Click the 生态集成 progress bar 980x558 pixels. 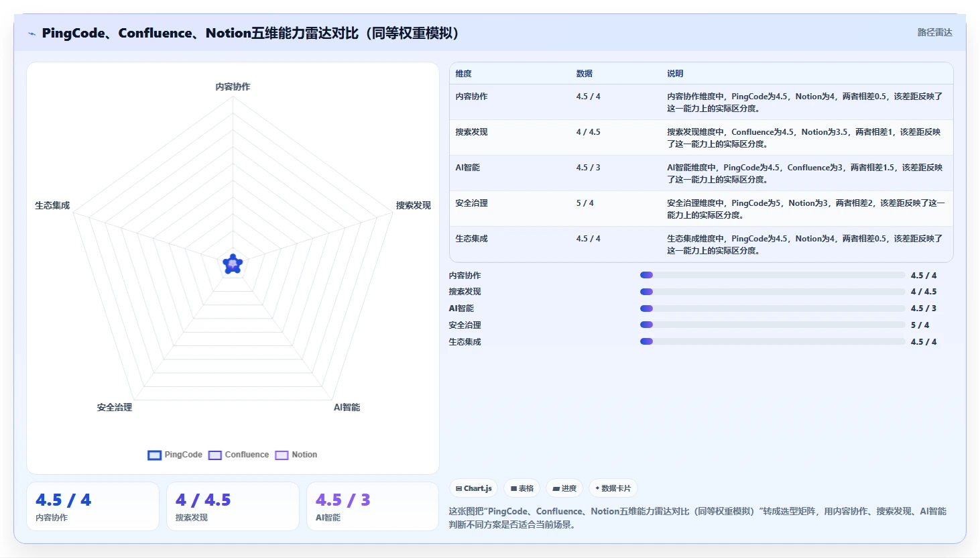[772, 341]
